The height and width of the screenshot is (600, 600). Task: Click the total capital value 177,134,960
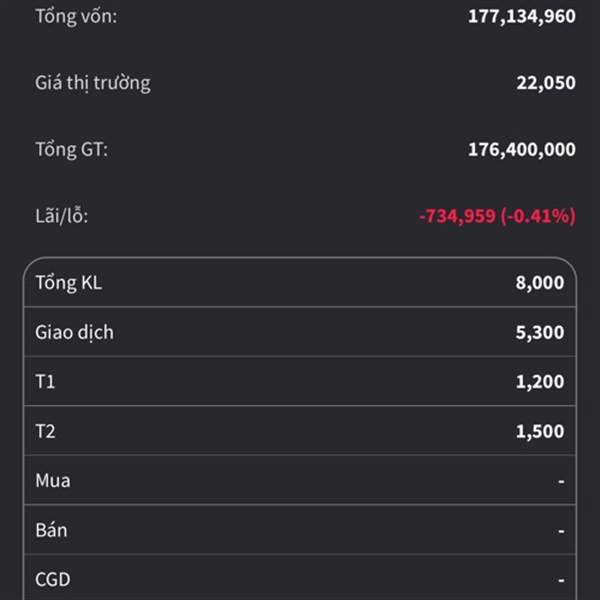pyautogui.click(x=522, y=16)
